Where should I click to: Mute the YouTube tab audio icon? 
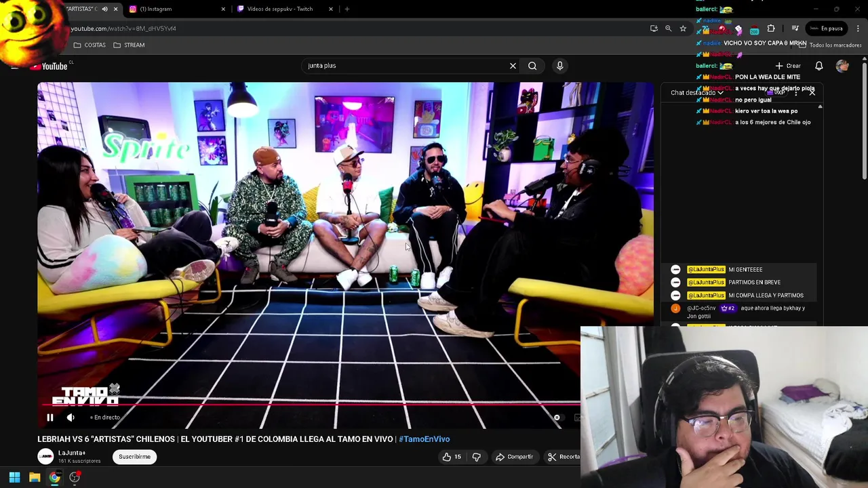104,9
